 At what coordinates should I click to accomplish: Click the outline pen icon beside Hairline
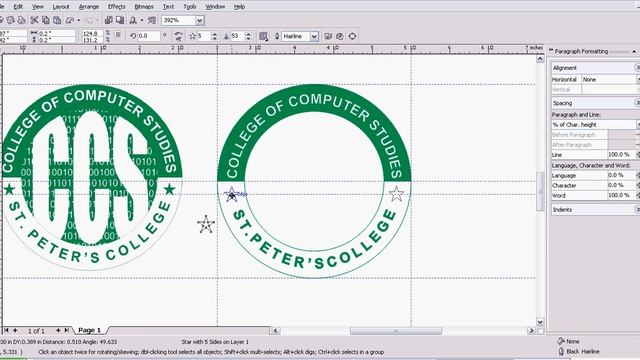click(277, 36)
